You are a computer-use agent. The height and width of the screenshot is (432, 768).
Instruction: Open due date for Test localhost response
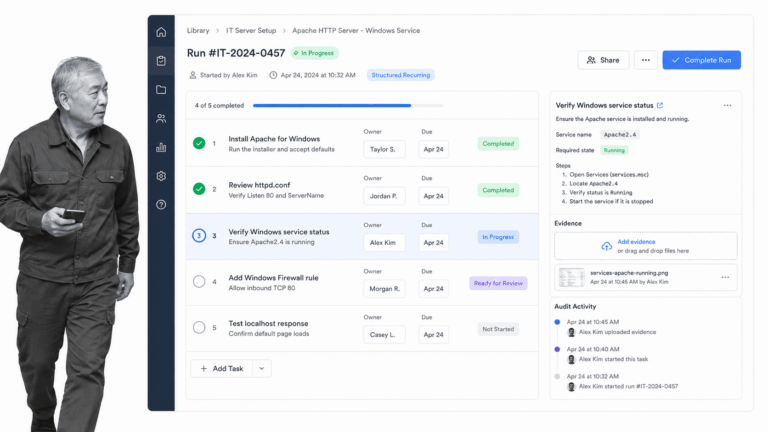433,335
